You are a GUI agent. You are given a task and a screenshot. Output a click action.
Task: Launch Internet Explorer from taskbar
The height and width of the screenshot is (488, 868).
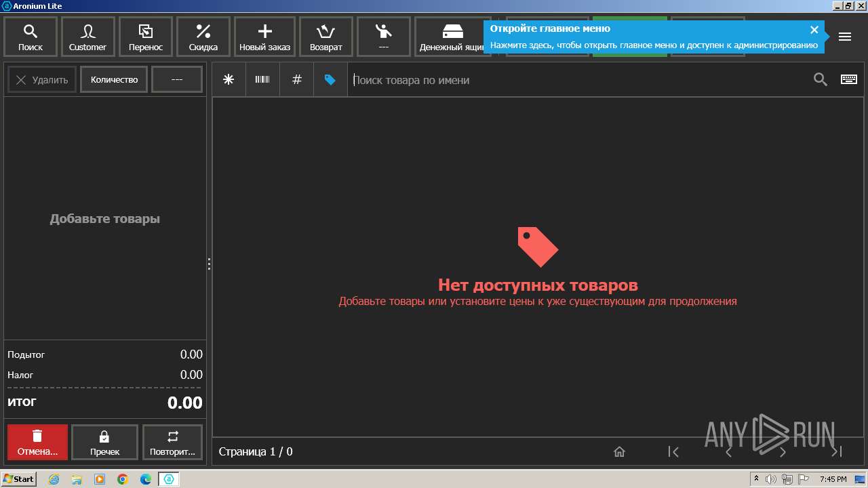pyautogui.click(x=54, y=479)
